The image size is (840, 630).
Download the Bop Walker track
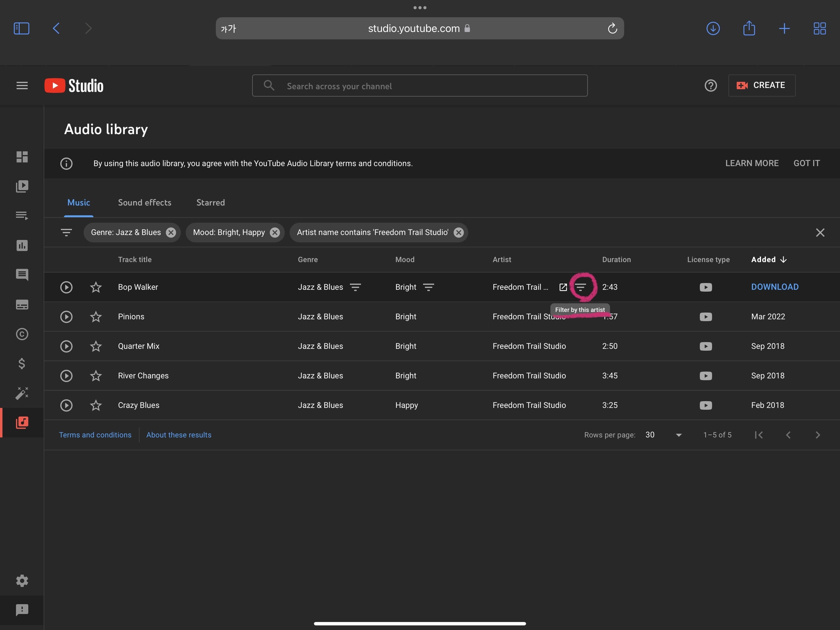tap(775, 287)
